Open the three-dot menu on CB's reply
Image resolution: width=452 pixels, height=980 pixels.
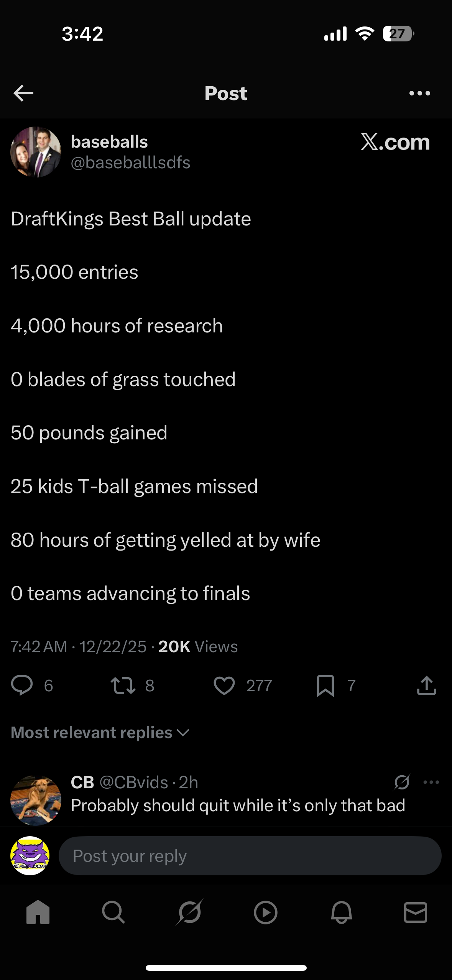tap(431, 782)
